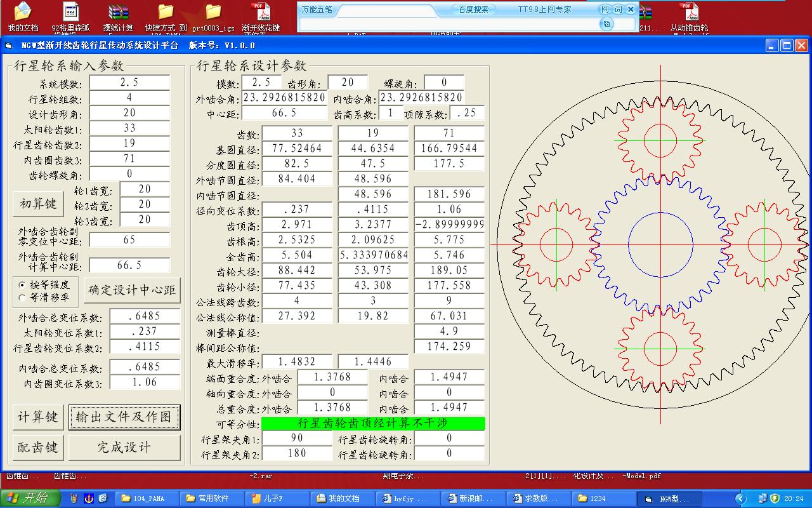Click the 轮2齿宽 input field
This screenshot has width=812, height=508.
[145, 204]
